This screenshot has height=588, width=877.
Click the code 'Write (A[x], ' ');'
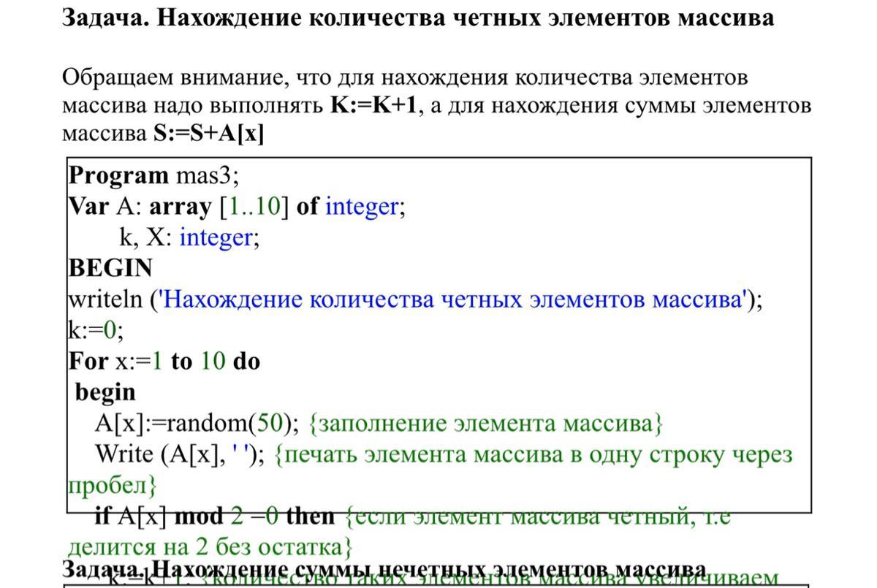tap(180, 454)
